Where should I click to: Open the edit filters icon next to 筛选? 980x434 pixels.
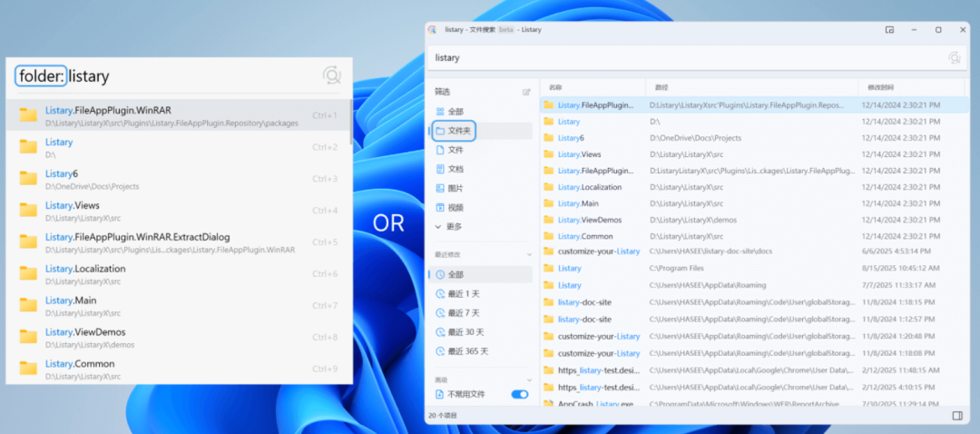pos(526,92)
